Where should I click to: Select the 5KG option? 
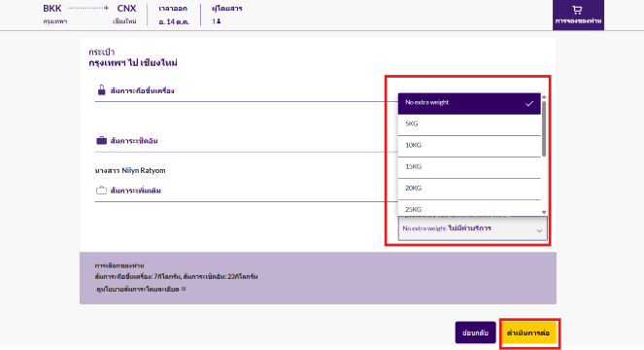click(469, 124)
